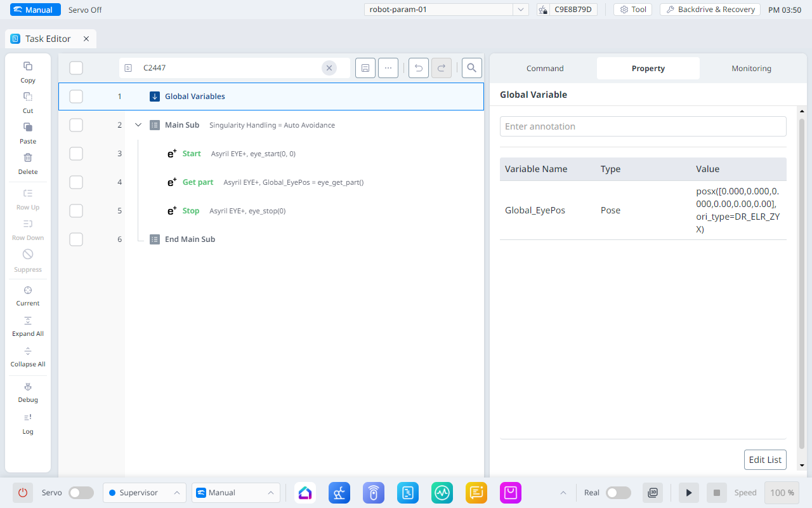The height and width of the screenshot is (508, 812).
Task: Click the Property panel scrollbar
Action: [801, 284]
